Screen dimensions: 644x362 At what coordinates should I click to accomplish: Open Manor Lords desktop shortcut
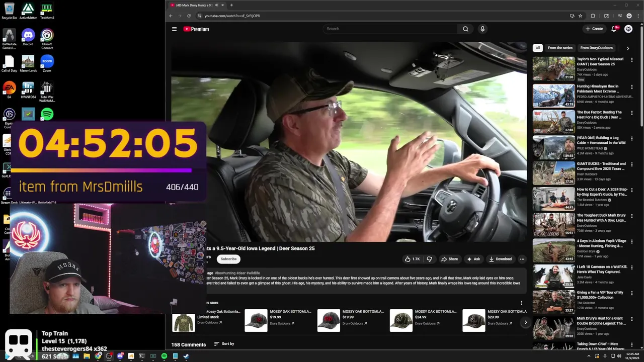[28, 64]
